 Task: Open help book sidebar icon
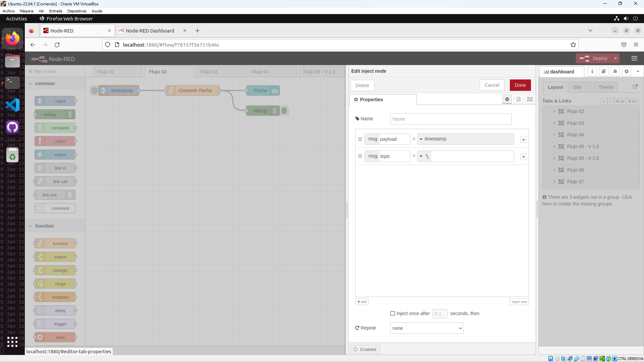604,71
